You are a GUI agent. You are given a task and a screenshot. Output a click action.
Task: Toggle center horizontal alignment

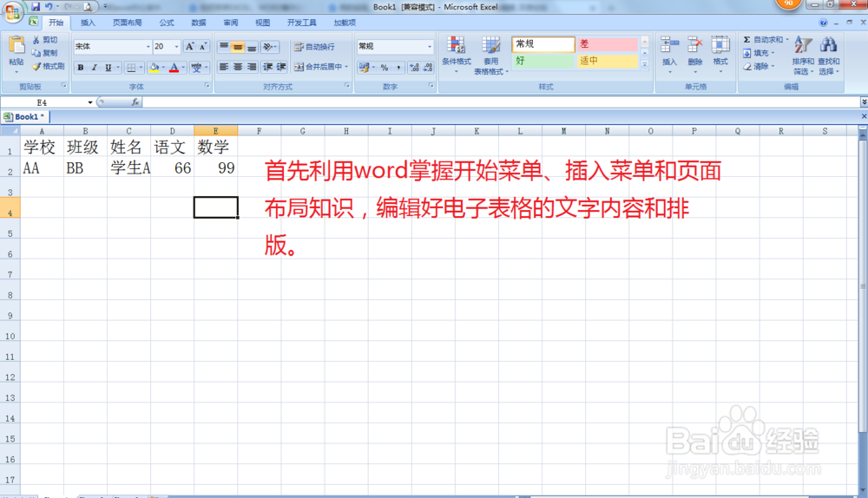[x=238, y=67]
